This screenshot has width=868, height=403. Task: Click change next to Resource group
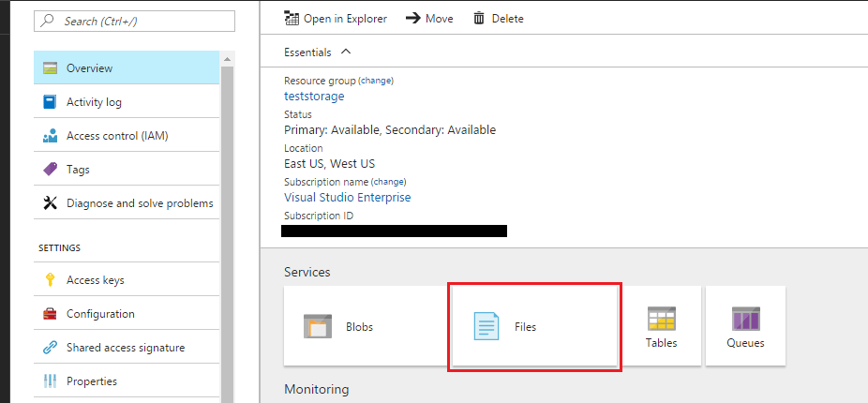coord(376,81)
